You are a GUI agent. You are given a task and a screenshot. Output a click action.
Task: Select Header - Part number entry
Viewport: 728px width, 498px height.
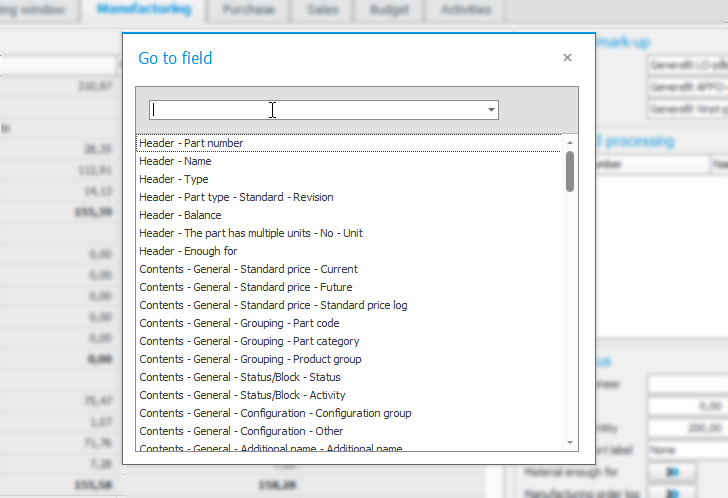[x=191, y=143]
